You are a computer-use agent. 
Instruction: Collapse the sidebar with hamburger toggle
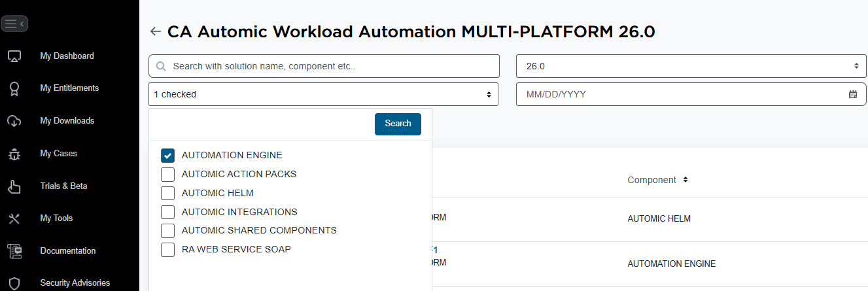click(x=14, y=24)
